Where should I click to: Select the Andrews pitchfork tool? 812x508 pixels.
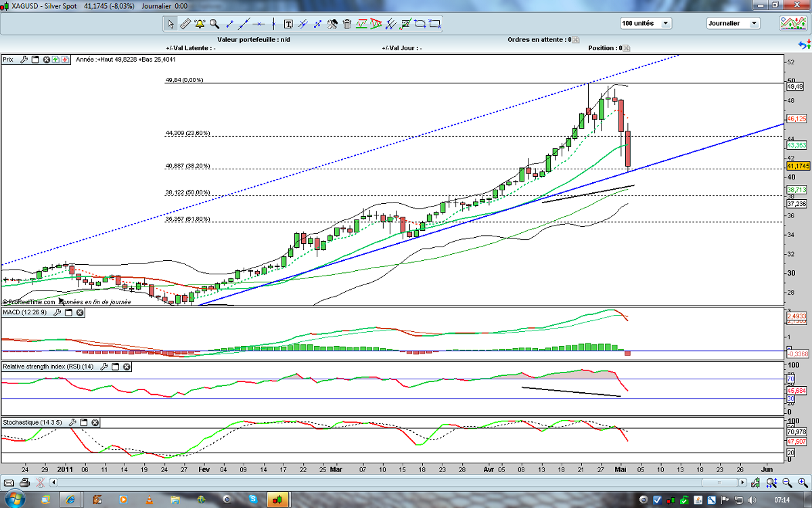pos(391,24)
